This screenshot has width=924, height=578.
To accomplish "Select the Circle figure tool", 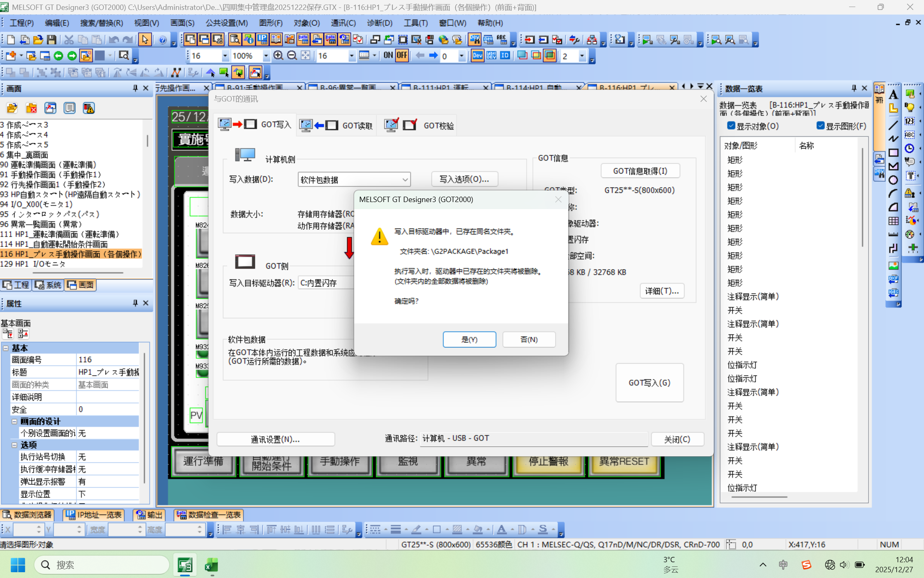I will pos(893,180).
